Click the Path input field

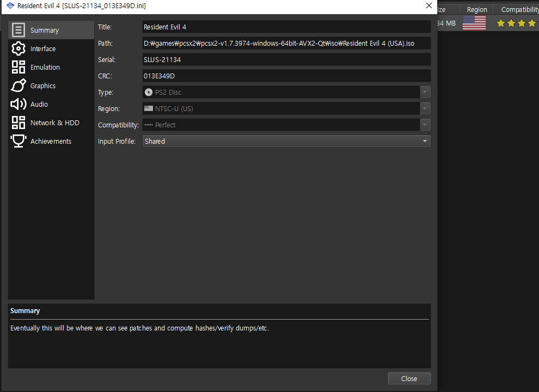[x=286, y=44]
